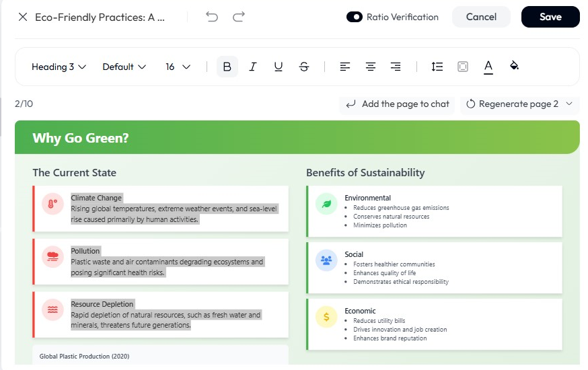Expand the Default font dropdown
The image size is (588, 370).
(x=124, y=67)
